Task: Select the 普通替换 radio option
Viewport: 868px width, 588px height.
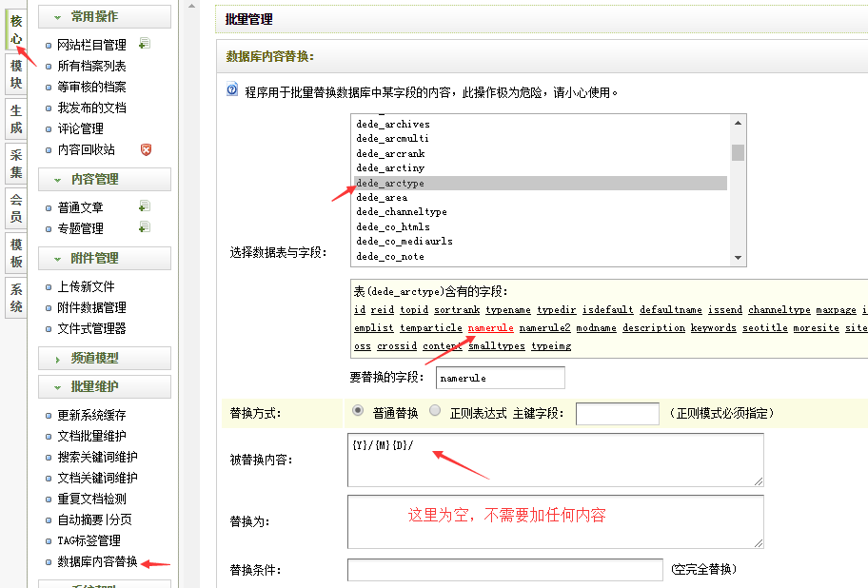Action: 358,411
